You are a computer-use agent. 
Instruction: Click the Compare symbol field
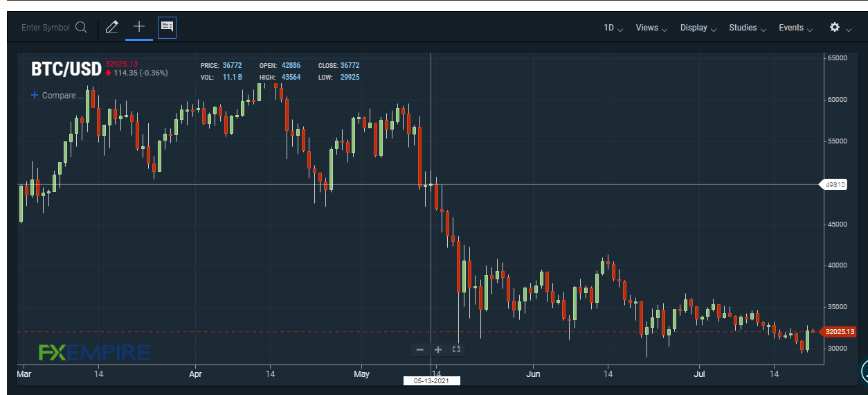click(62, 95)
